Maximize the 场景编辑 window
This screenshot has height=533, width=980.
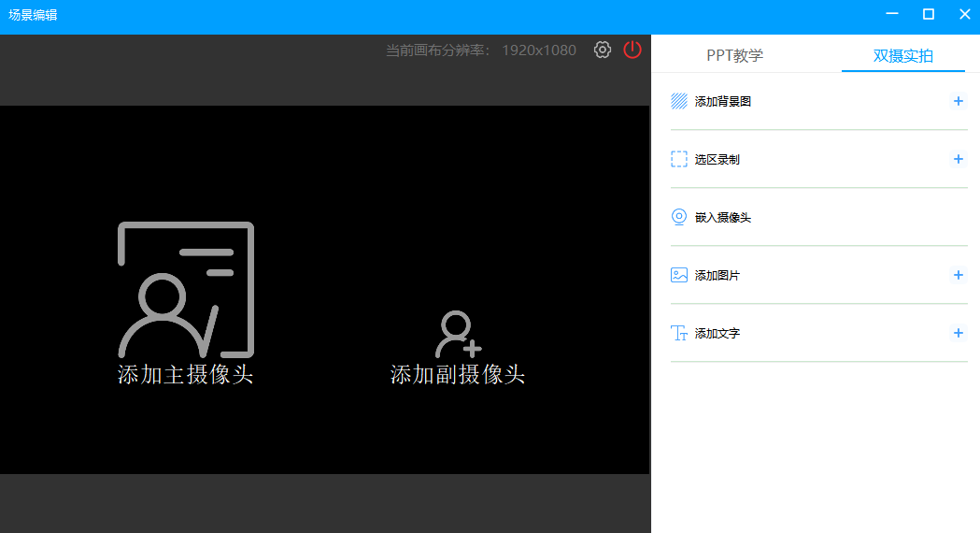tap(928, 14)
